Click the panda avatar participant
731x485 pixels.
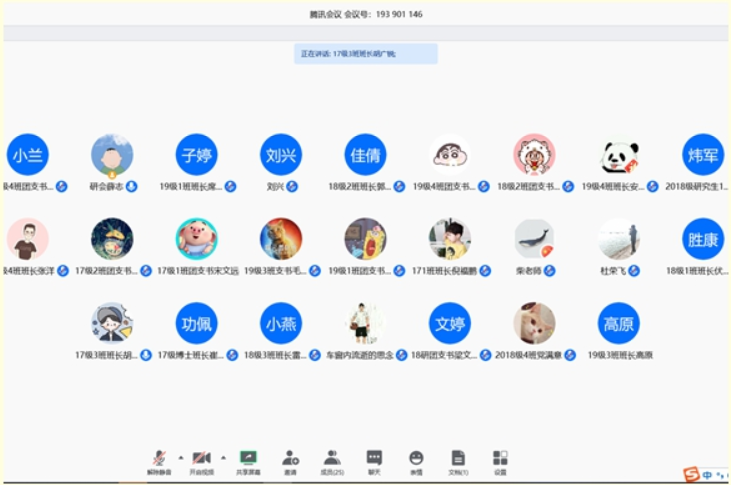coord(619,155)
